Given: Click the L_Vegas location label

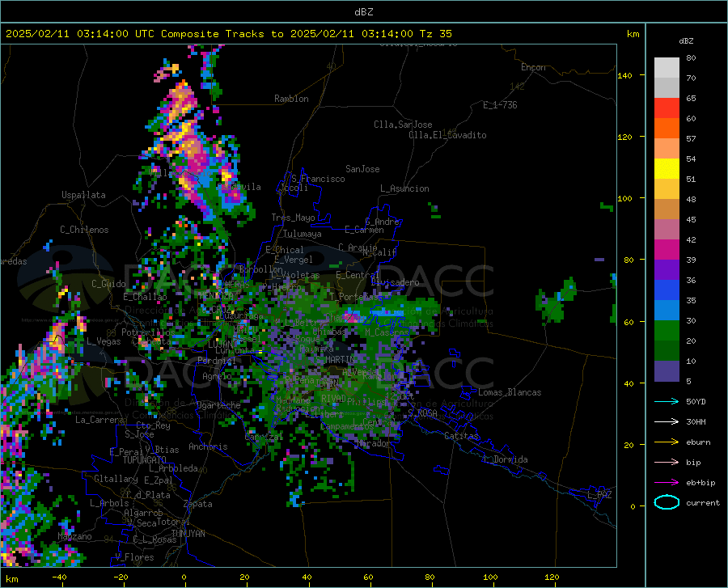Looking at the screenshot, I should (x=104, y=341).
